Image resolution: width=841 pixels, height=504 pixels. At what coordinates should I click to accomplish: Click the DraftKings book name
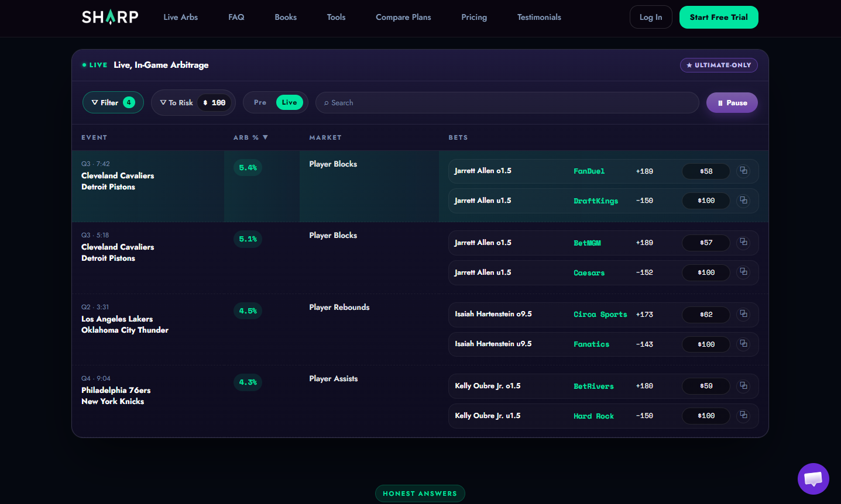point(596,201)
